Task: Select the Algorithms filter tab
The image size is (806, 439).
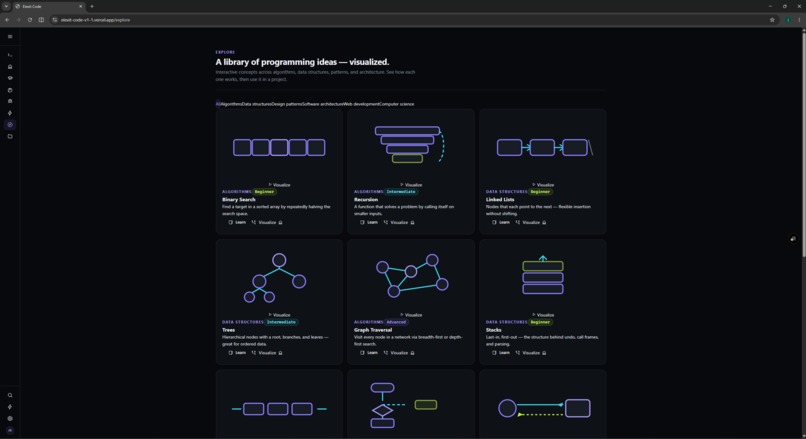Action: pyautogui.click(x=231, y=104)
